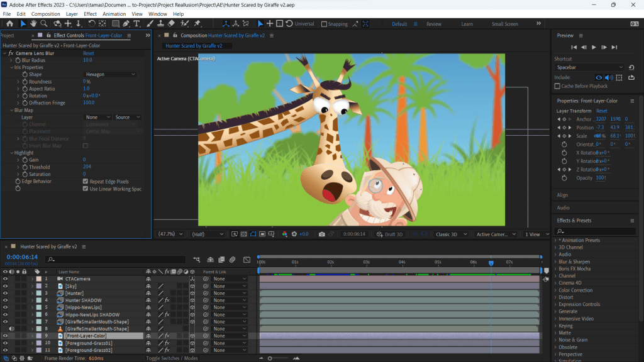Hide the [Front-Layer-Color] layer eye
Image resolution: width=644 pixels, height=362 pixels.
point(5,336)
